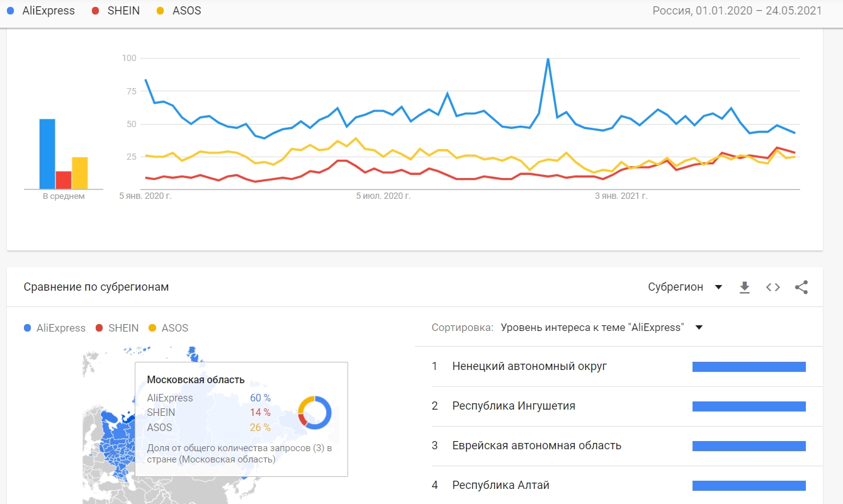Open Еврейская автономная область entry

coord(619,445)
